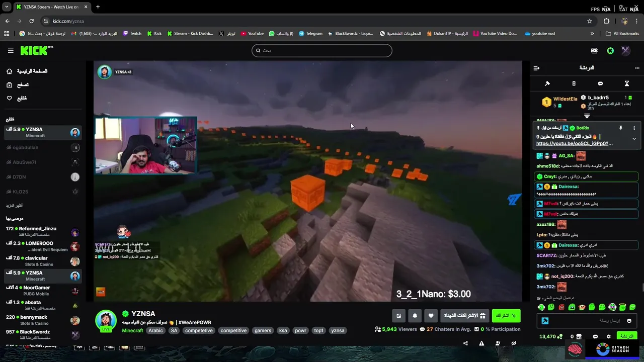This screenshot has height=362, width=644.
Task: Open the Kick hamburger sidebar menu
Action: pos(11,50)
